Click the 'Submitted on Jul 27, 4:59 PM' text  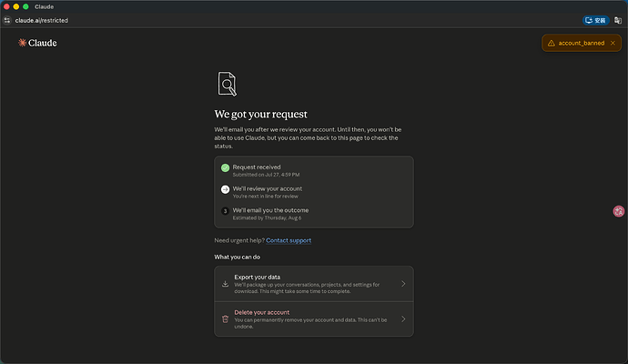266,175
